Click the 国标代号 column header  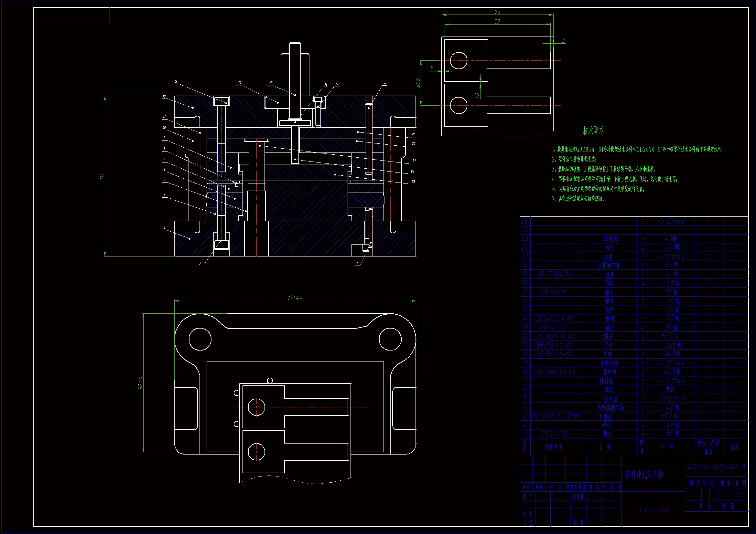coord(554,447)
